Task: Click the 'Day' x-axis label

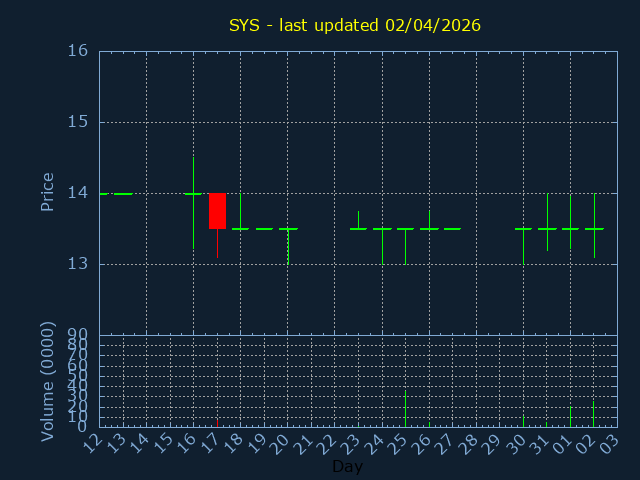Action: point(347,466)
